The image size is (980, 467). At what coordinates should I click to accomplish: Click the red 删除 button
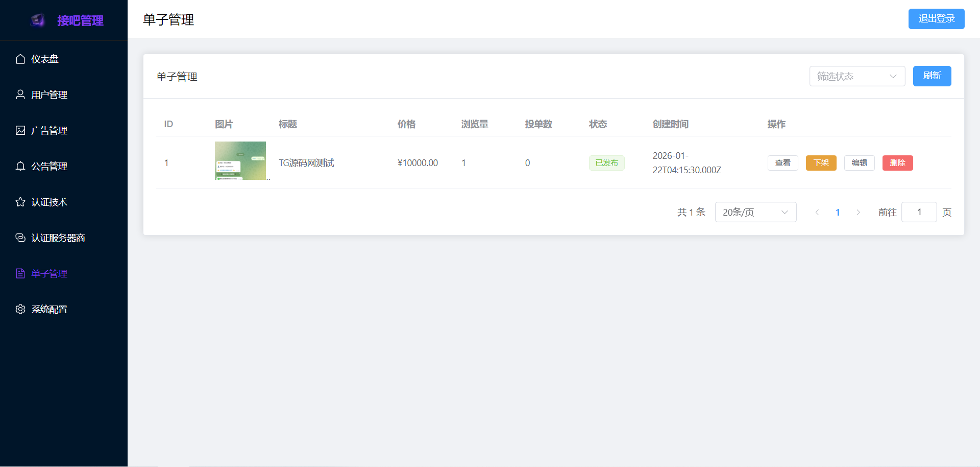897,163
